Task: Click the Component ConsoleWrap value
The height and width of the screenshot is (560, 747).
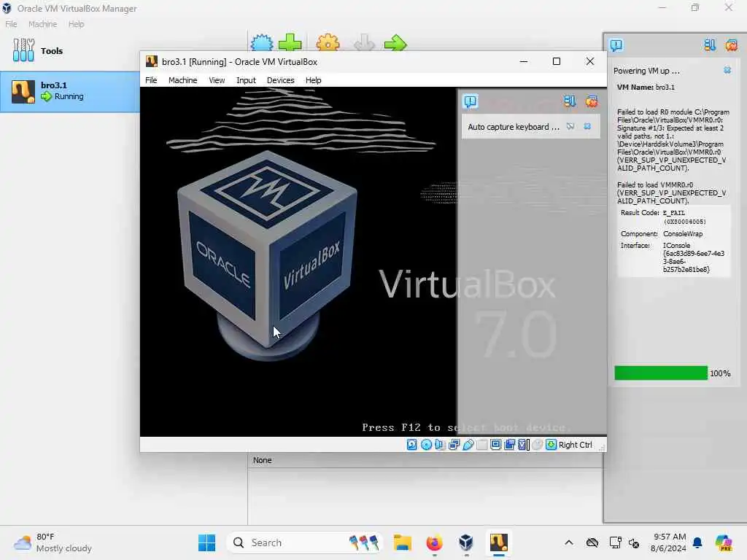Action: click(x=683, y=234)
